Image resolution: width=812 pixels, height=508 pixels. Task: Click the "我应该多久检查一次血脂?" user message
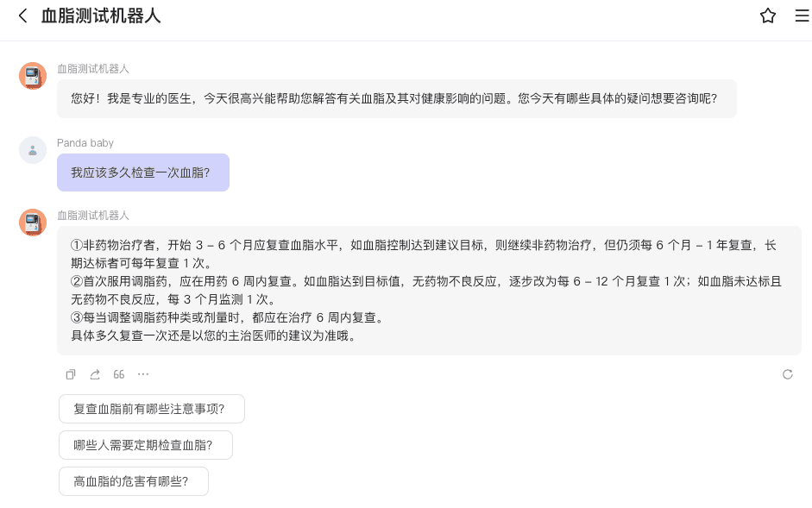pos(142,172)
